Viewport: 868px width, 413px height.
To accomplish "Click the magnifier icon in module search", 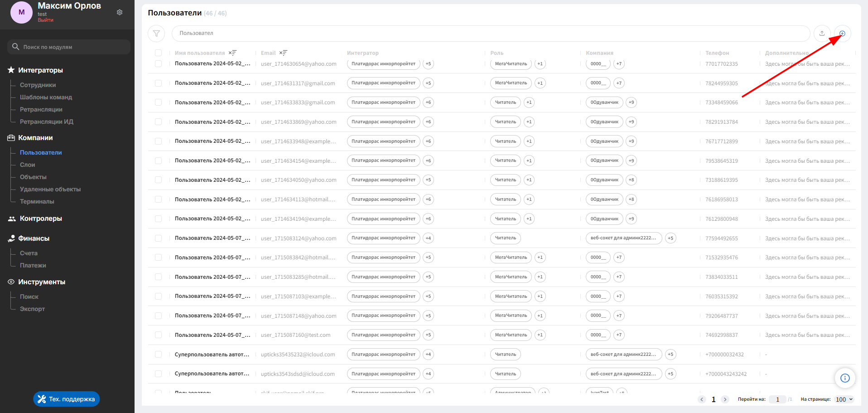I will 16,47.
